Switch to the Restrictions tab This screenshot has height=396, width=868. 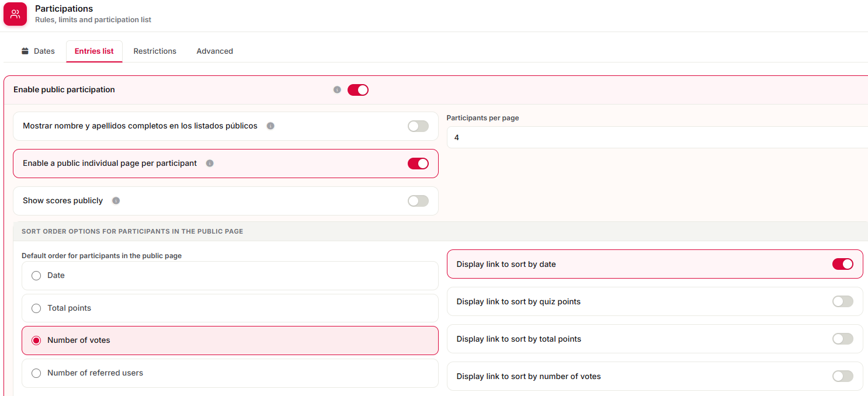[155, 51]
